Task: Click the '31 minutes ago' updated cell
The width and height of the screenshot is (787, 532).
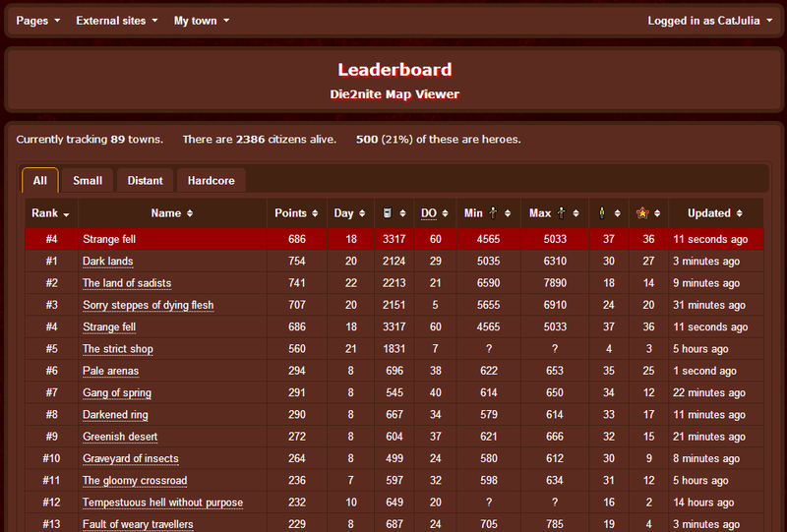Action: (716, 305)
